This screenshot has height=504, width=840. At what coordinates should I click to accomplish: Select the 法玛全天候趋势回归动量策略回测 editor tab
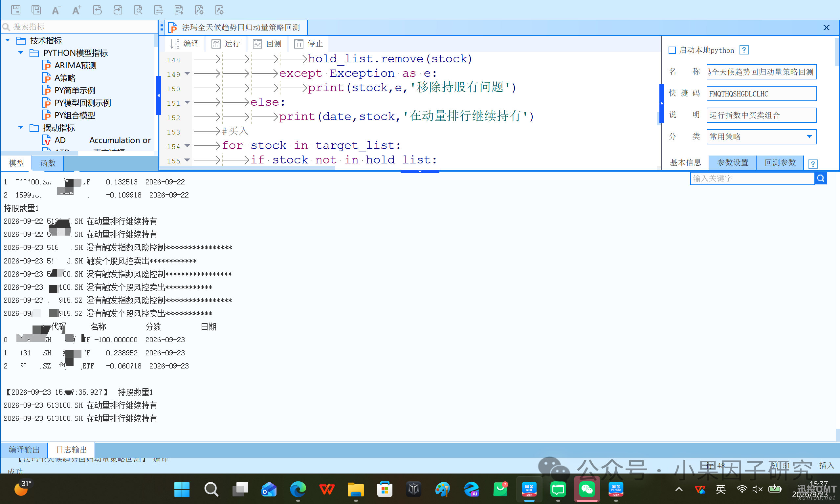click(236, 28)
